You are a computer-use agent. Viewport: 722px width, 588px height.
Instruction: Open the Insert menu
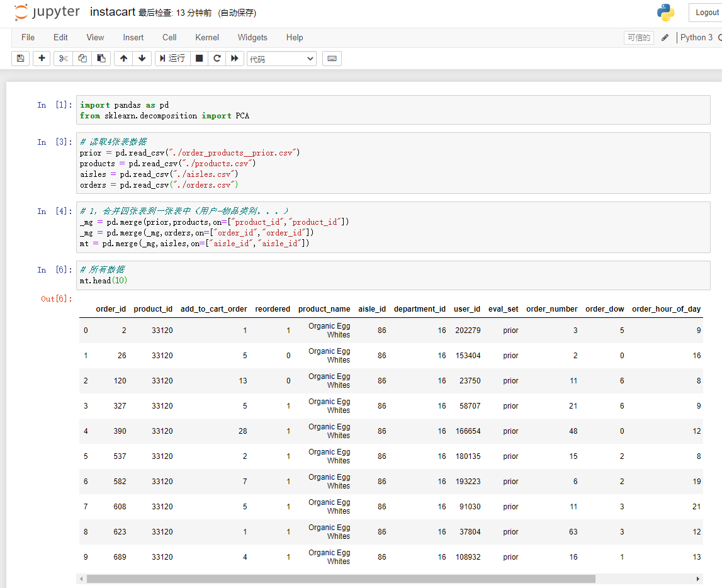(133, 38)
